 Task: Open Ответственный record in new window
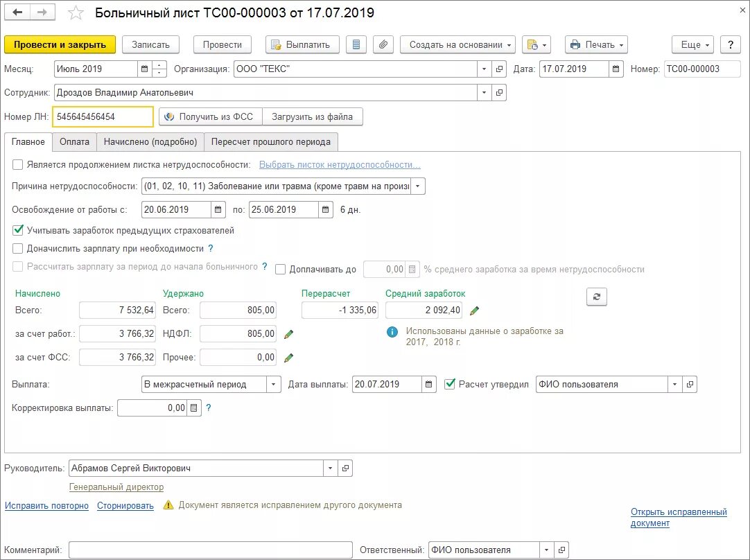pyautogui.click(x=561, y=550)
